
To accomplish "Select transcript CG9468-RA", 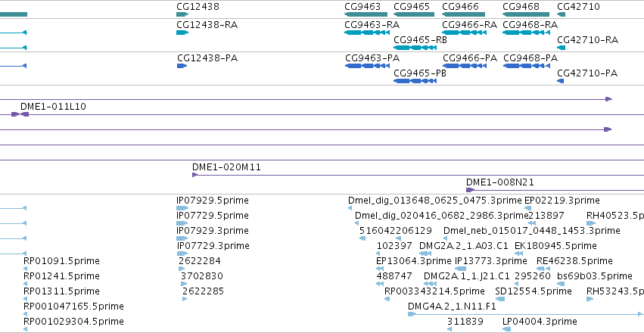I will point(526,33).
